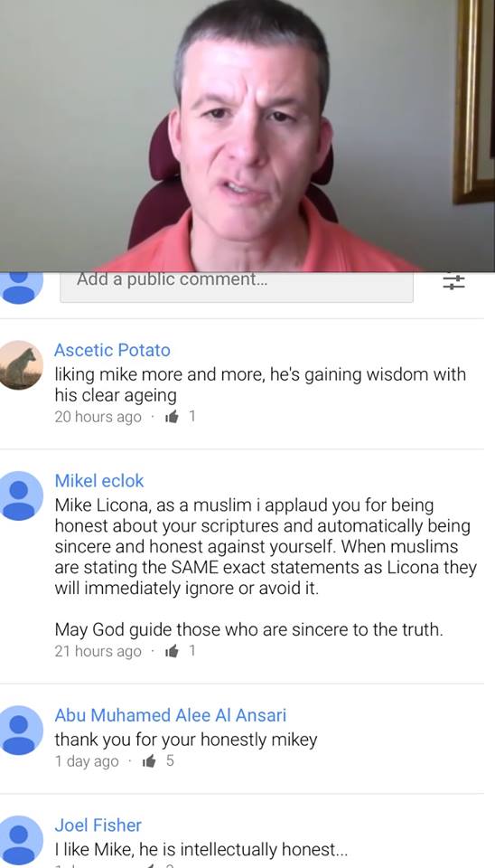
Task: Like Ascetic Potato's comment with thumbs up
Action: tap(172, 417)
